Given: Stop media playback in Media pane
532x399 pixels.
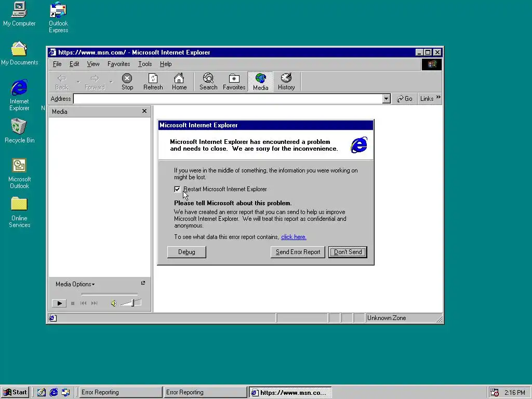Looking at the screenshot, I should click(x=73, y=303).
